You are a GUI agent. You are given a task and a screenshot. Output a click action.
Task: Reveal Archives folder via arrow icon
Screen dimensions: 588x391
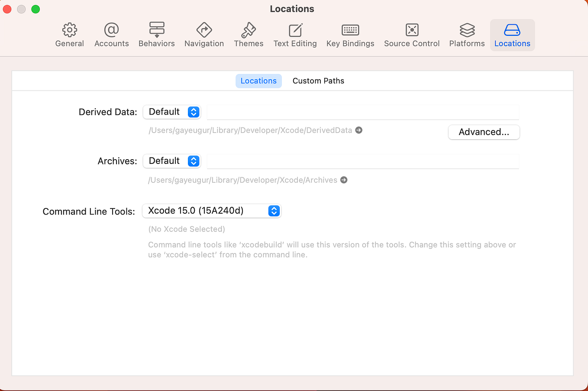[344, 180]
